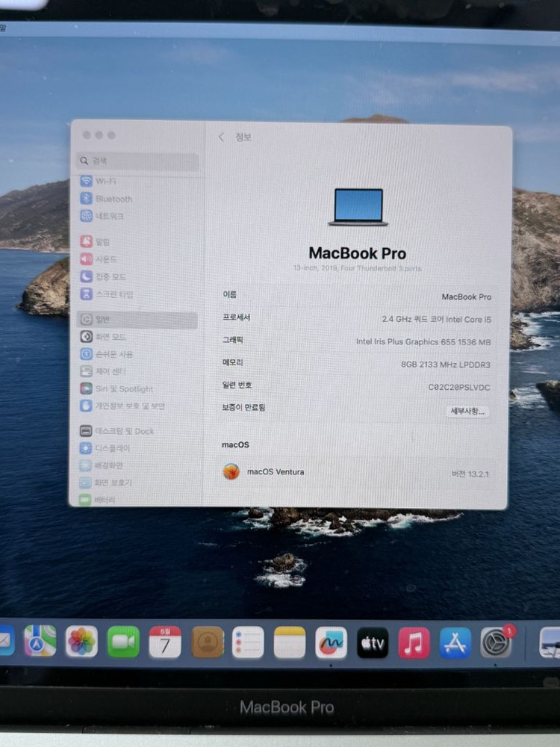The width and height of the screenshot is (560, 747).
Task: Go back with the chevron arrow
Action: coord(221,137)
